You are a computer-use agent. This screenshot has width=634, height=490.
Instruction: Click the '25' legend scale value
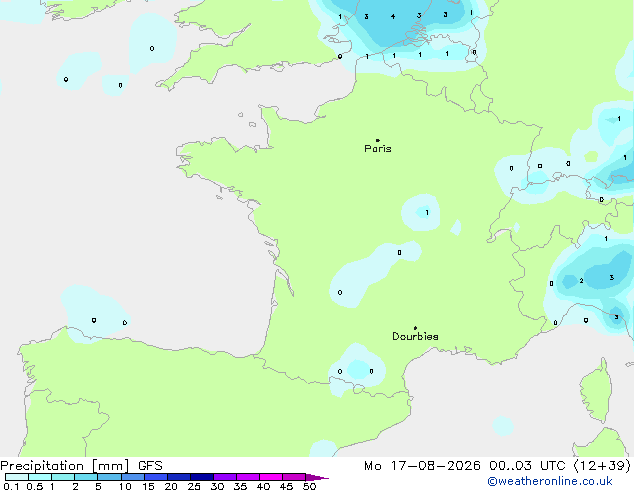coord(194,486)
